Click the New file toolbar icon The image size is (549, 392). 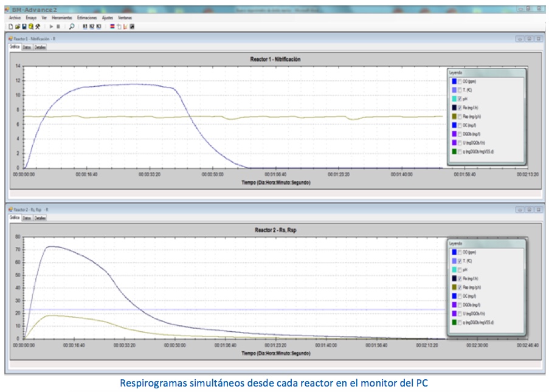(x=10, y=27)
